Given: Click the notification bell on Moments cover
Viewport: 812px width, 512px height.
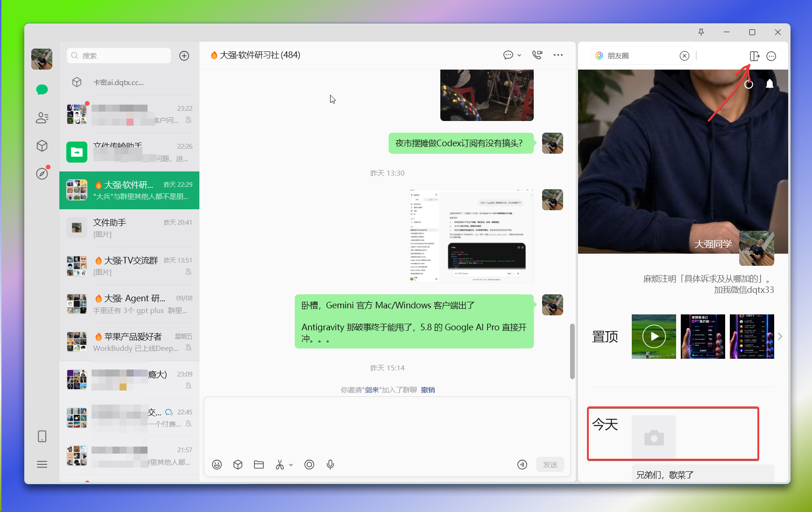Looking at the screenshot, I should click(770, 84).
